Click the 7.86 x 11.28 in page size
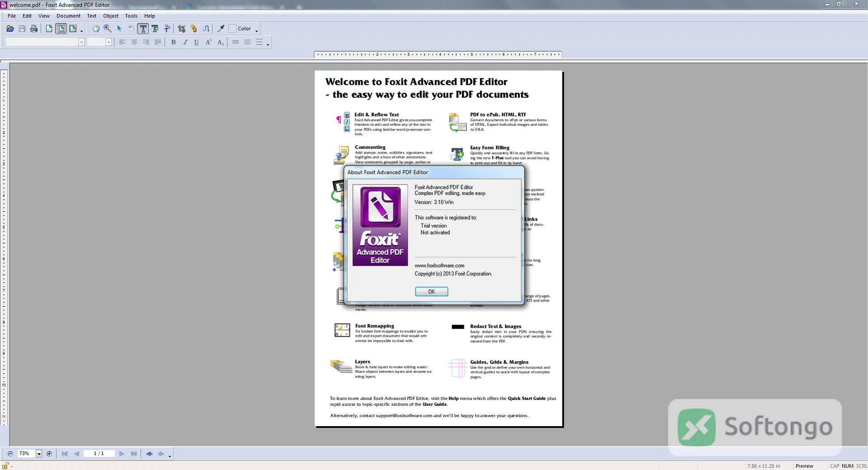Viewport: 868px width, 470px height. [x=764, y=466]
